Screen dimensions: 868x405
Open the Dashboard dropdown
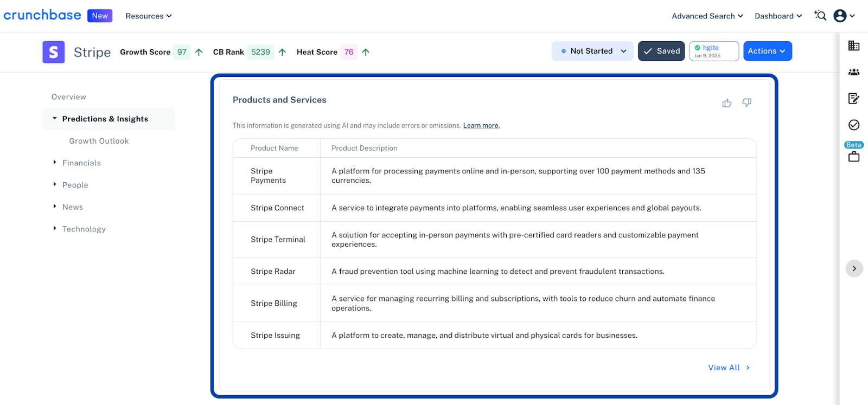(x=778, y=16)
